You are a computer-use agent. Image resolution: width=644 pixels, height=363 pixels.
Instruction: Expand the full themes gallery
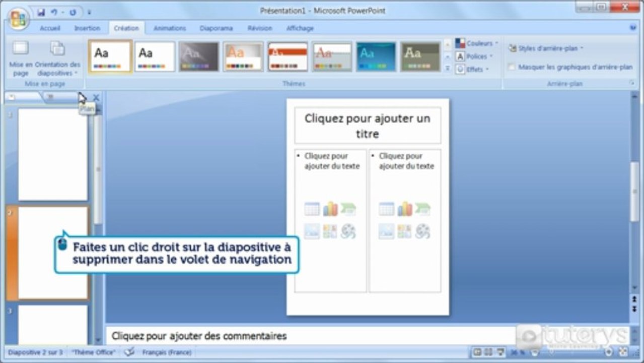point(447,69)
